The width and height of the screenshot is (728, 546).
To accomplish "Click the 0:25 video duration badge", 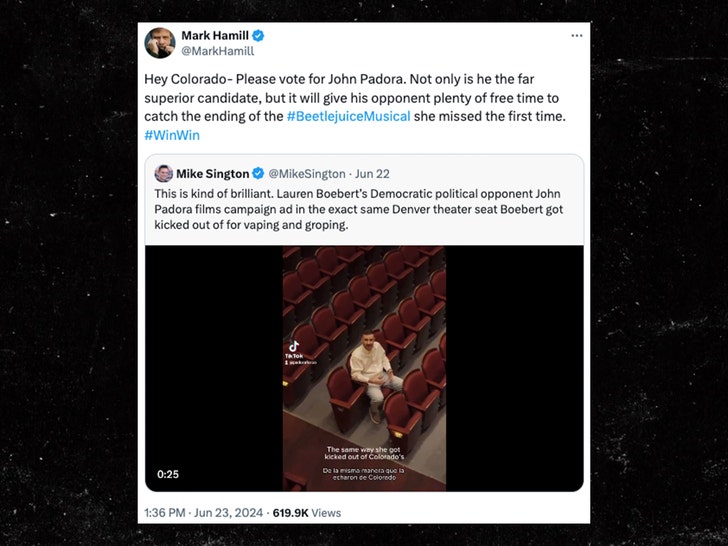I will [168, 474].
